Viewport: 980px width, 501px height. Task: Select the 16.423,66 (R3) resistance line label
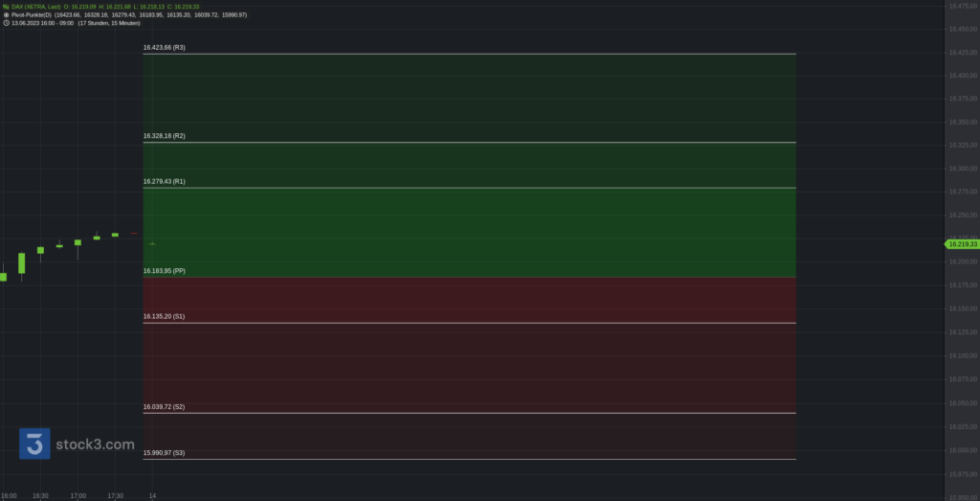(165, 48)
